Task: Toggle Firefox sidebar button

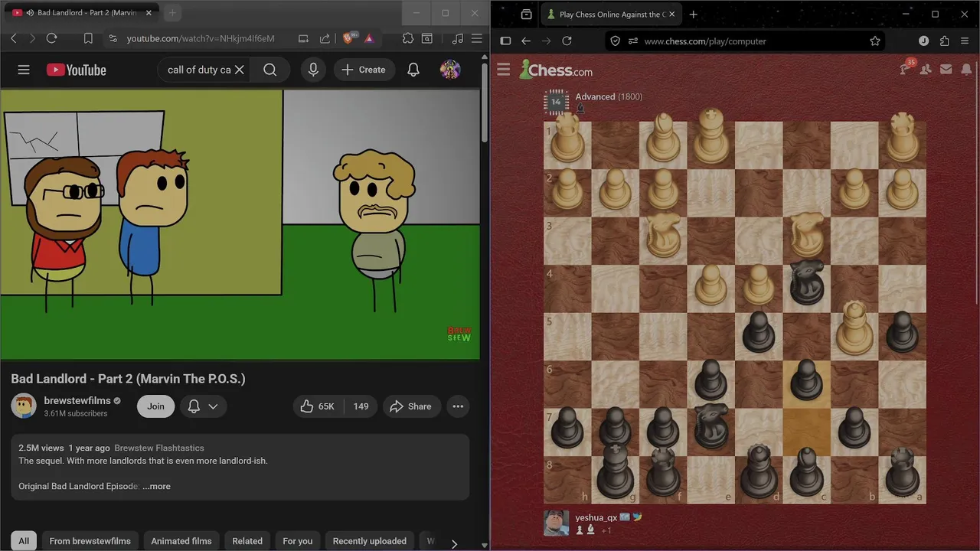Action: tap(505, 41)
